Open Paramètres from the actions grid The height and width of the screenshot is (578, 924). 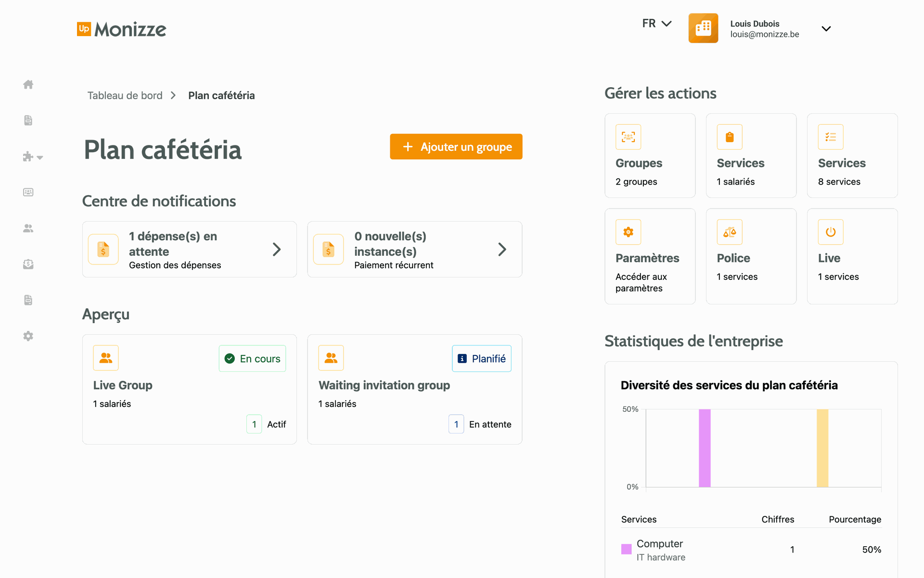pyautogui.click(x=650, y=256)
